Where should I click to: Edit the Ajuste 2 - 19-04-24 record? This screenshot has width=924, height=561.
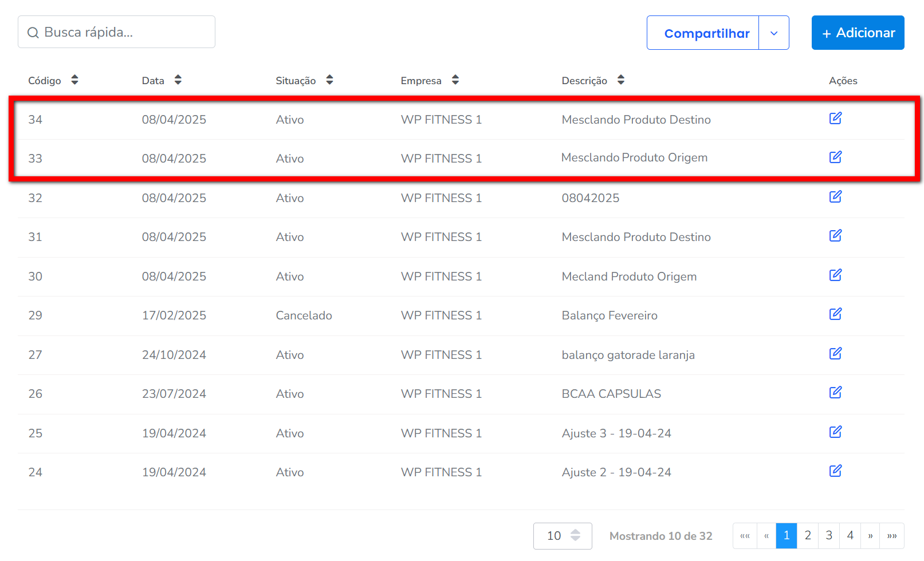pos(835,471)
